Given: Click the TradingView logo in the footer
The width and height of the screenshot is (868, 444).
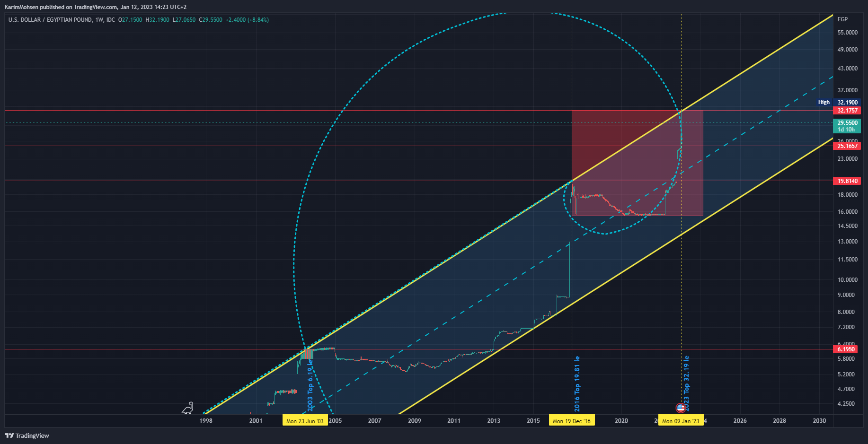Looking at the screenshot, I should point(27,435).
